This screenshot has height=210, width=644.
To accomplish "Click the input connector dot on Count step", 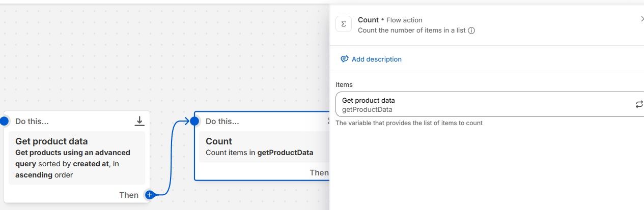I will coord(194,121).
